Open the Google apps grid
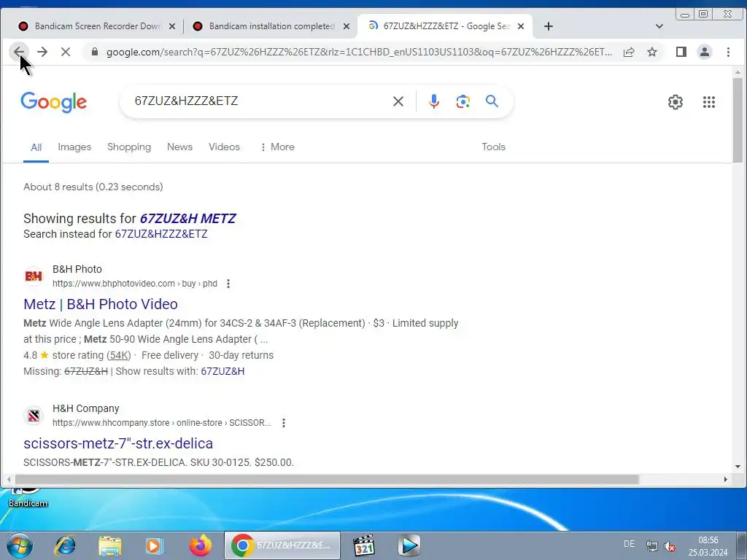 point(709,102)
